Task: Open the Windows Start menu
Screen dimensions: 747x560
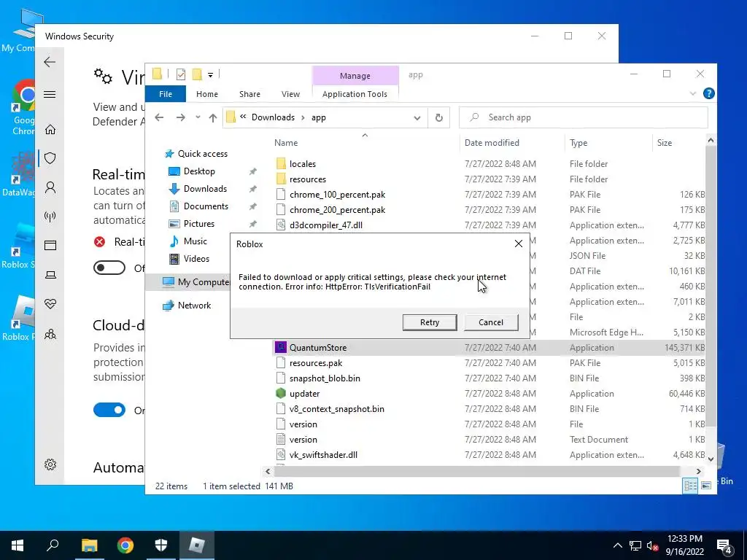Action: pos(18,545)
